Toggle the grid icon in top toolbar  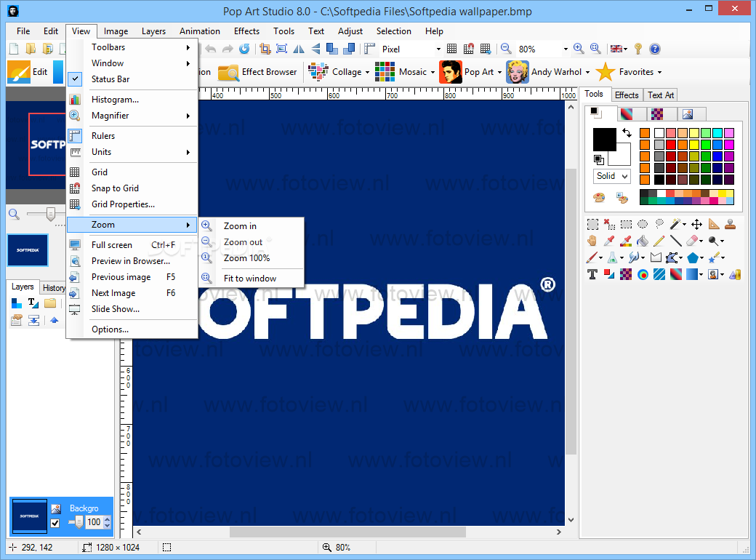click(451, 48)
